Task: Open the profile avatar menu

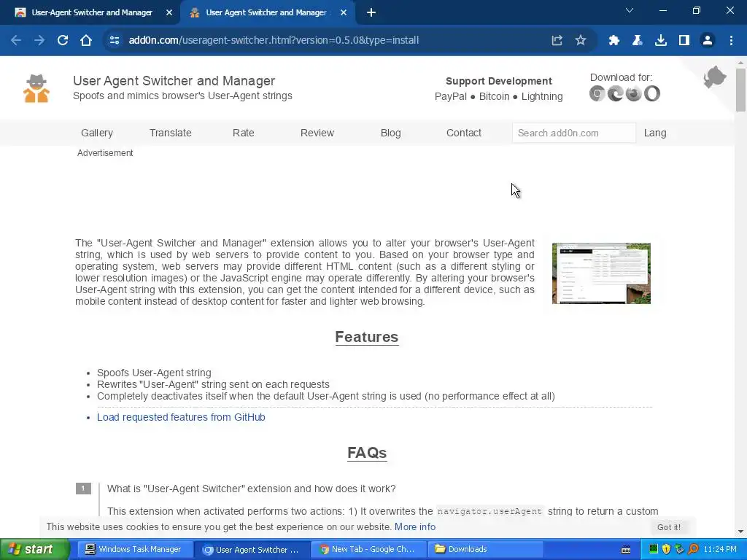Action: (708, 41)
